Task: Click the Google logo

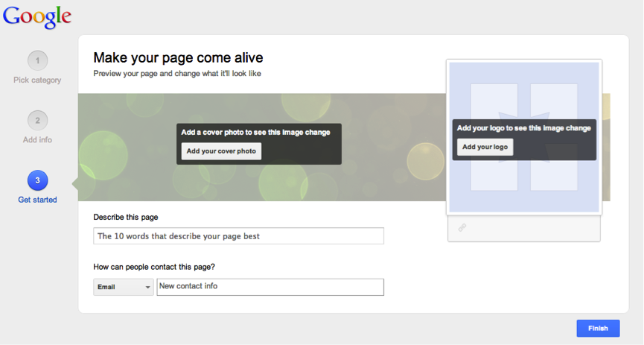Action: 37,17
